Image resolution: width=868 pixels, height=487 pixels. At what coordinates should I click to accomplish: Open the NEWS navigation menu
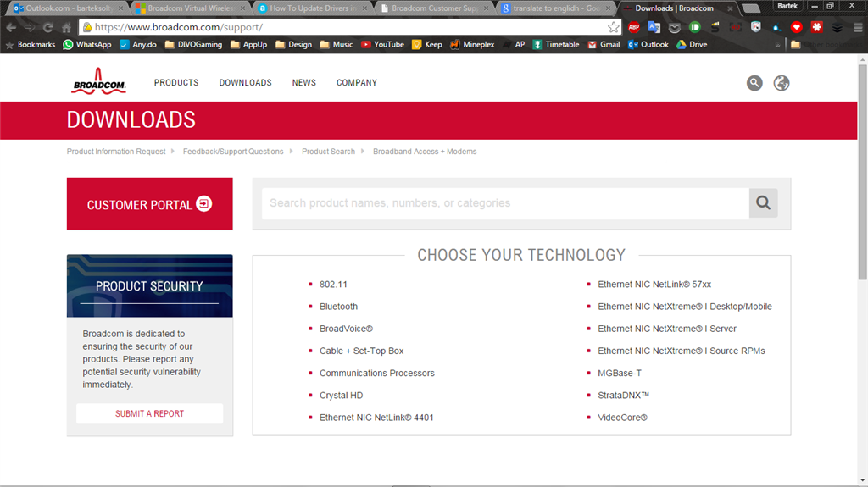point(304,82)
